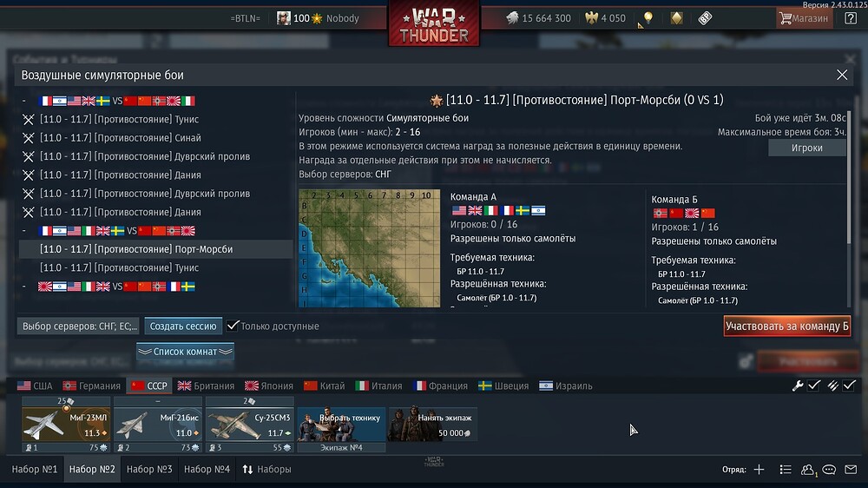
Task: Select preset Набор №3
Action: [149, 469]
